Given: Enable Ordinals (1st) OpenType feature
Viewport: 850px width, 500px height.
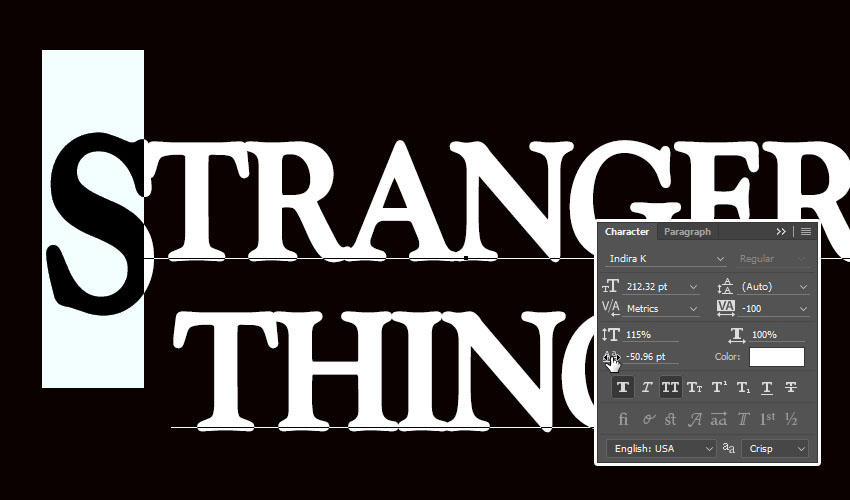Looking at the screenshot, I should 767,419.
